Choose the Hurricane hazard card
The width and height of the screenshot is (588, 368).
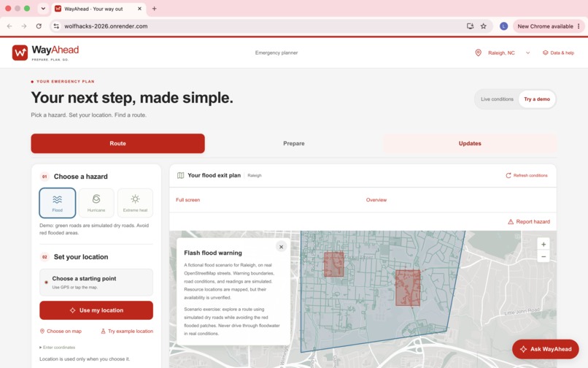coord(96,203)
